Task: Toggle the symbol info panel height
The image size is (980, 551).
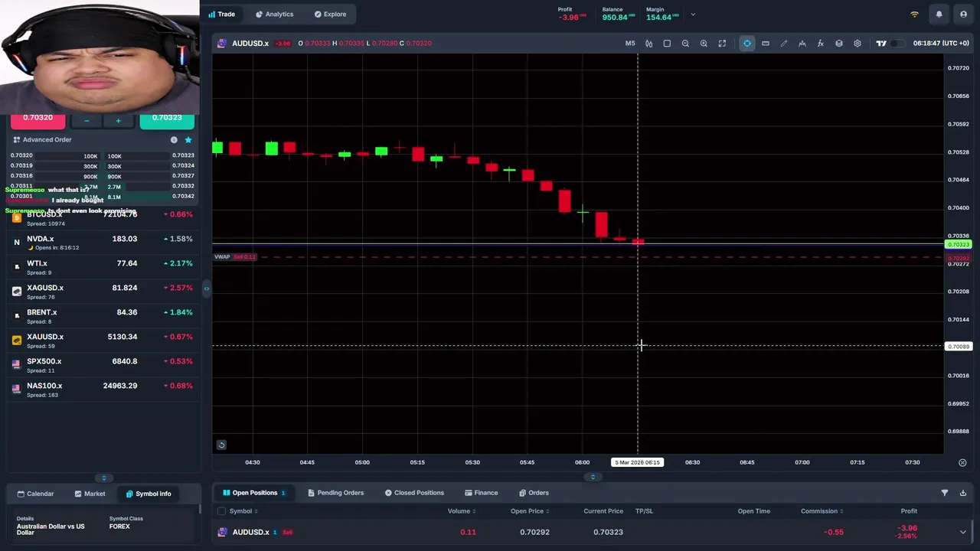Action: click(x=104, y=478)
